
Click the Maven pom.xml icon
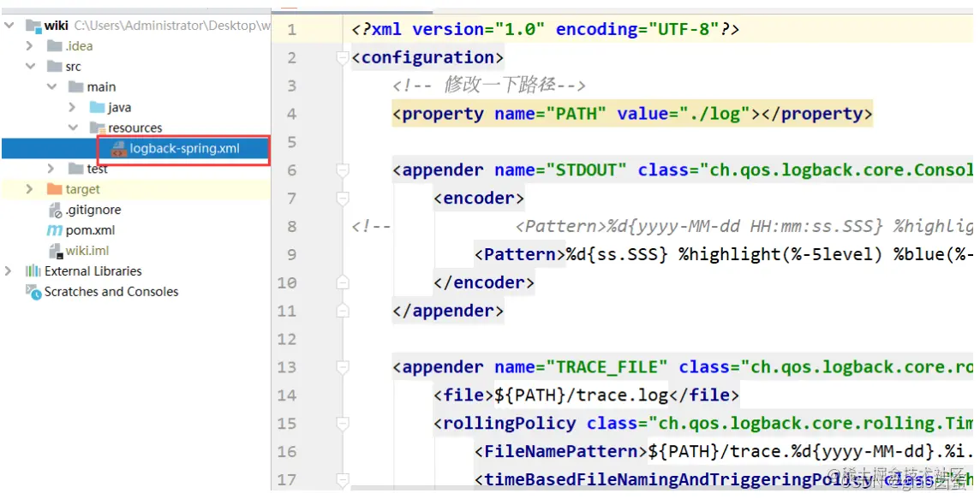[x=54, y=230]
